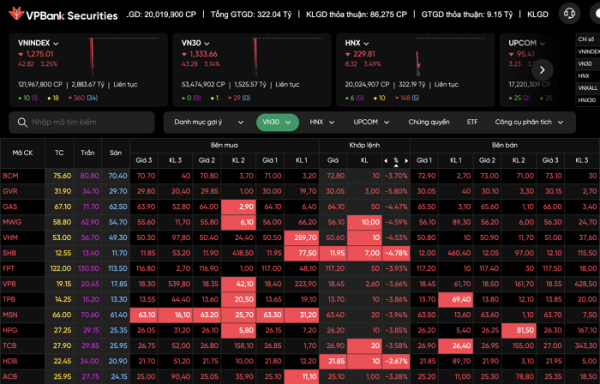The height and width of the screenshot is (384, 600).
Task: Click the left arrow beside % column
Action: click(x=386, y=161)
